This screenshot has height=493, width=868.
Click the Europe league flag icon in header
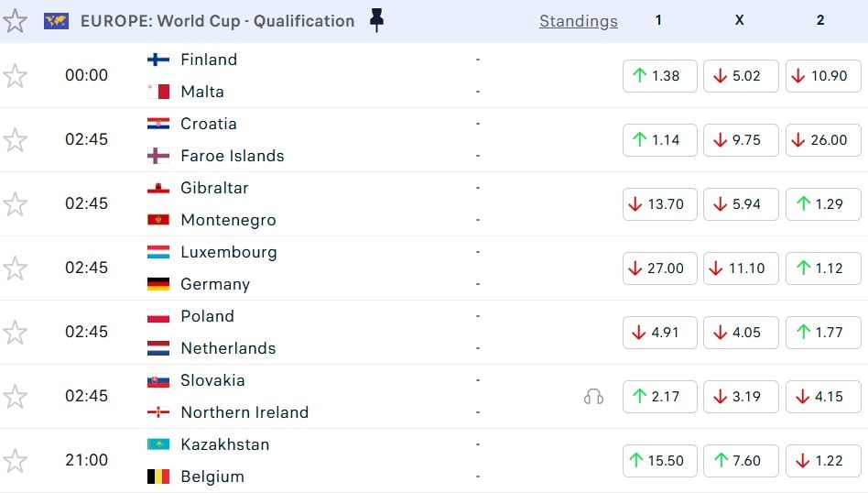pyautogui.click(x=56, y=21)
